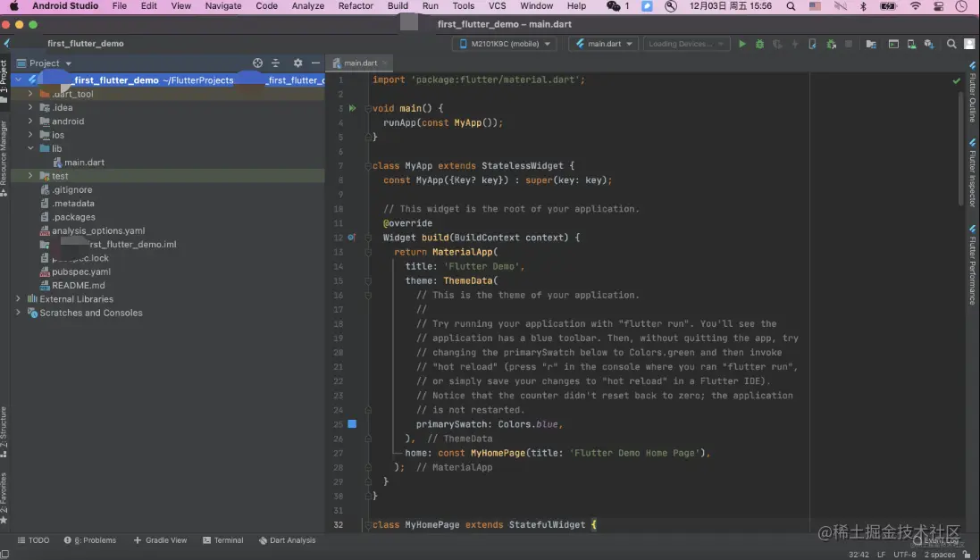
Task: Click the blue color swatch in gutter
Action: [x=352, y=424]
